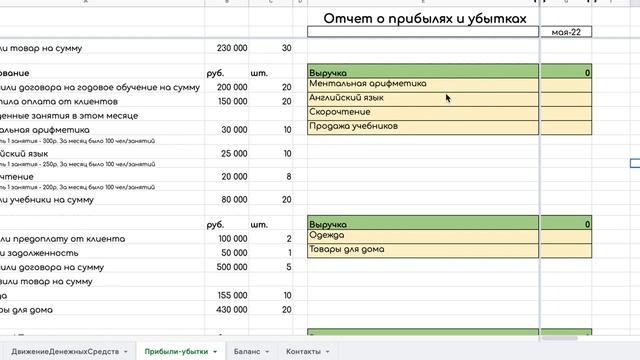Click the занятия в этом месяце row text
Image resolution: width=640 pixels, height=360 pixels.
click(x=69, y=116)
